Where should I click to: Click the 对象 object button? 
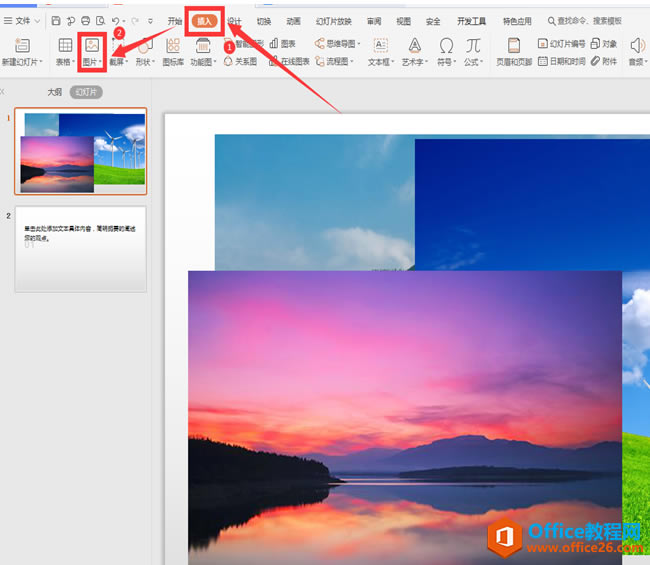point(604,44)
